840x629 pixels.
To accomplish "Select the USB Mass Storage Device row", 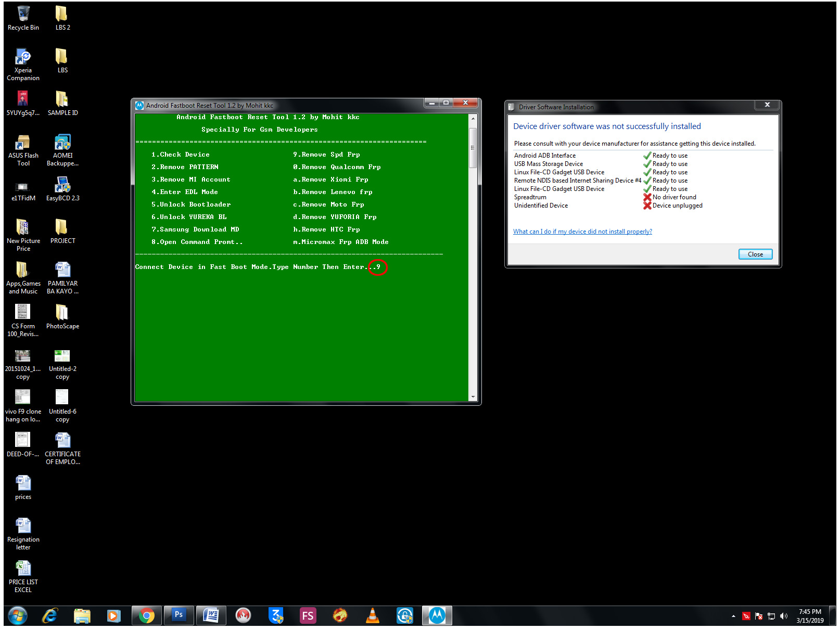I will pos(608,164).
